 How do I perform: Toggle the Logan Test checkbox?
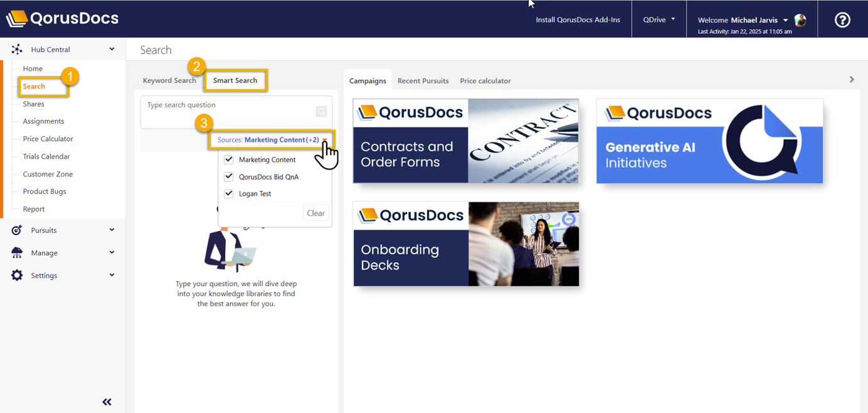tap(229, 194)
